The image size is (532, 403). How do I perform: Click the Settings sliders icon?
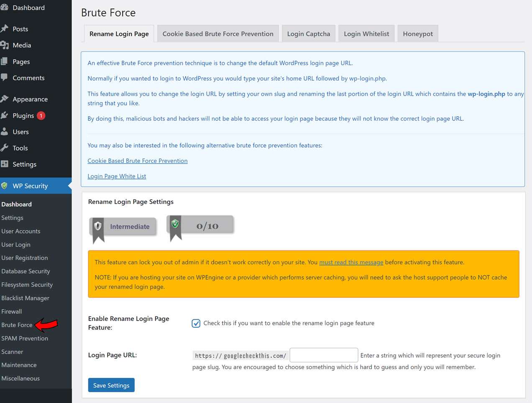4,164
